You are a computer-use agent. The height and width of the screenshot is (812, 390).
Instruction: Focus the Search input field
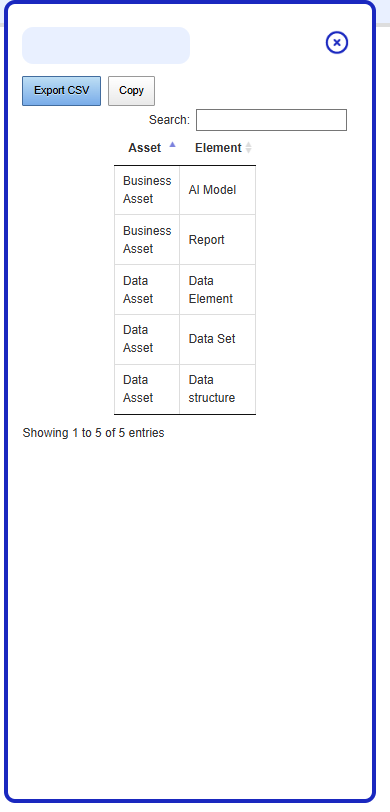(271, 120)
